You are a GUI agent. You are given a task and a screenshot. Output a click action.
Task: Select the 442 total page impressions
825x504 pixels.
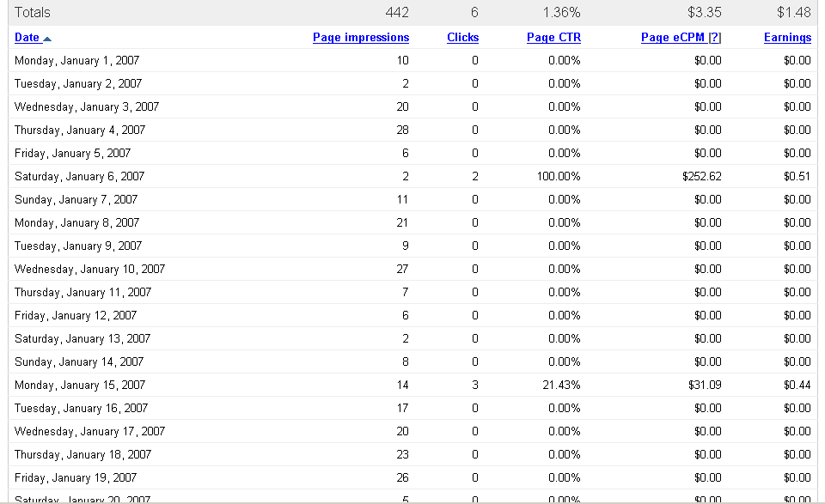click(396, 12)
